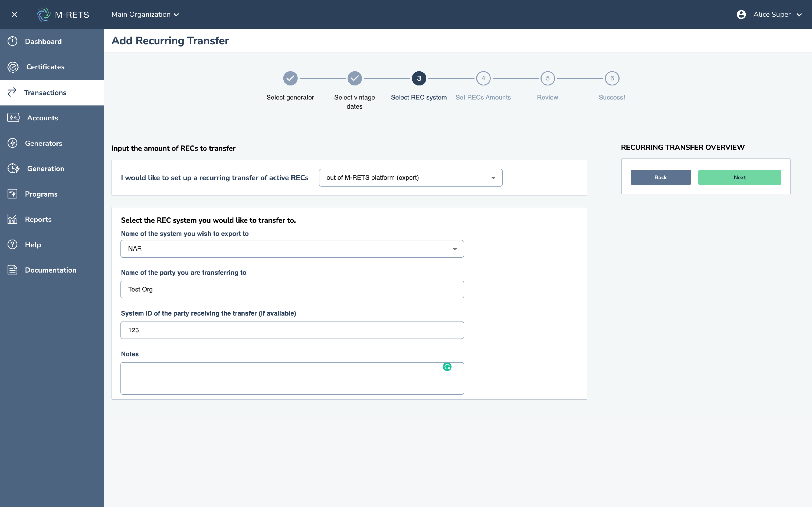
Task: Expand the Main Organization dropdown
Action: [x=145, y=14]
